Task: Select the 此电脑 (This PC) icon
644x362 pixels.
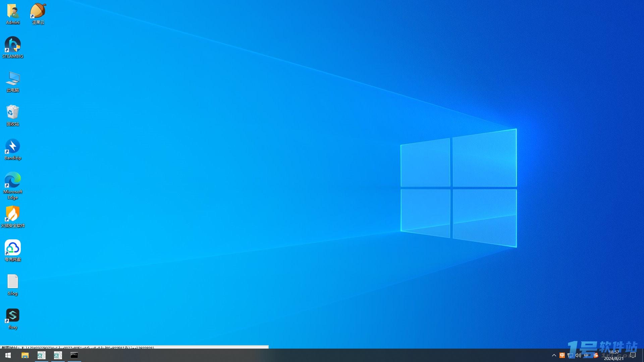Action: 13,81
